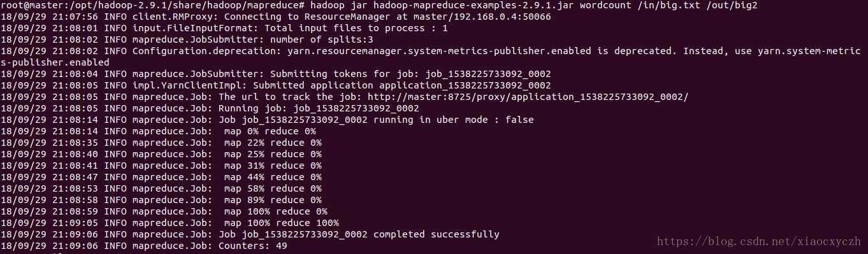Click the 'map 100% reduce 0%' line
The width and height of the screenshot is (868, 254).
[164, 211]
